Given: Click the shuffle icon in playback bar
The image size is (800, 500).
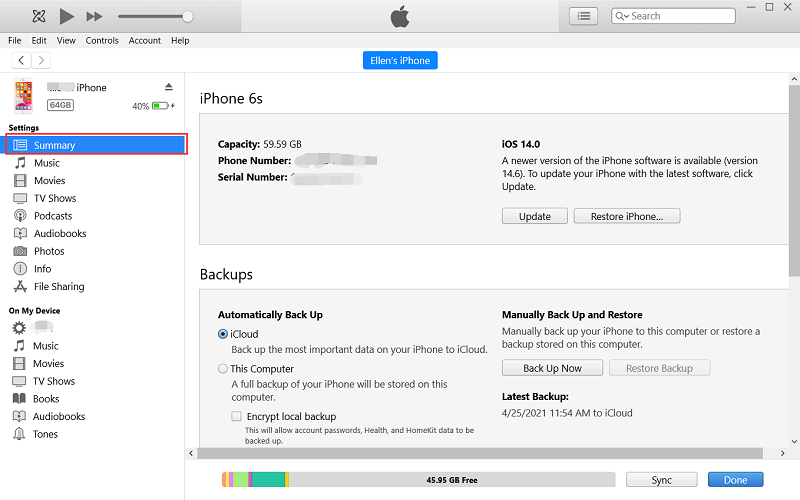Looking at the screenshot, I should (38, 16).
